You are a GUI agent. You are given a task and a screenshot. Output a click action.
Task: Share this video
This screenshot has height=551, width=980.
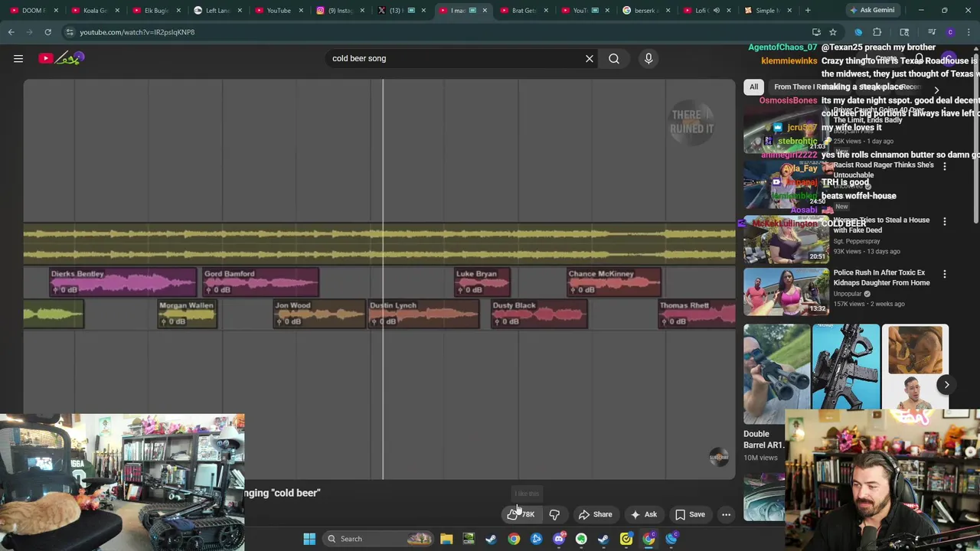pos(595,514)
